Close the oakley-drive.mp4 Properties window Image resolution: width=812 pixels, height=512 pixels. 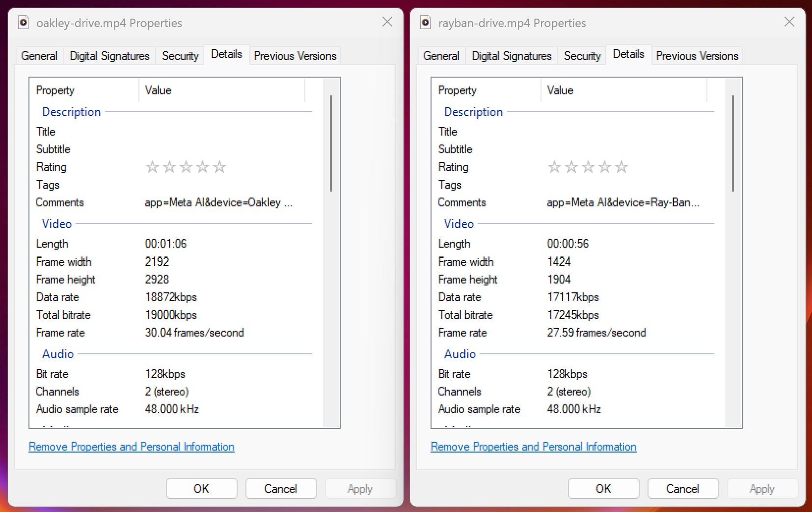[x=387, y=22]
